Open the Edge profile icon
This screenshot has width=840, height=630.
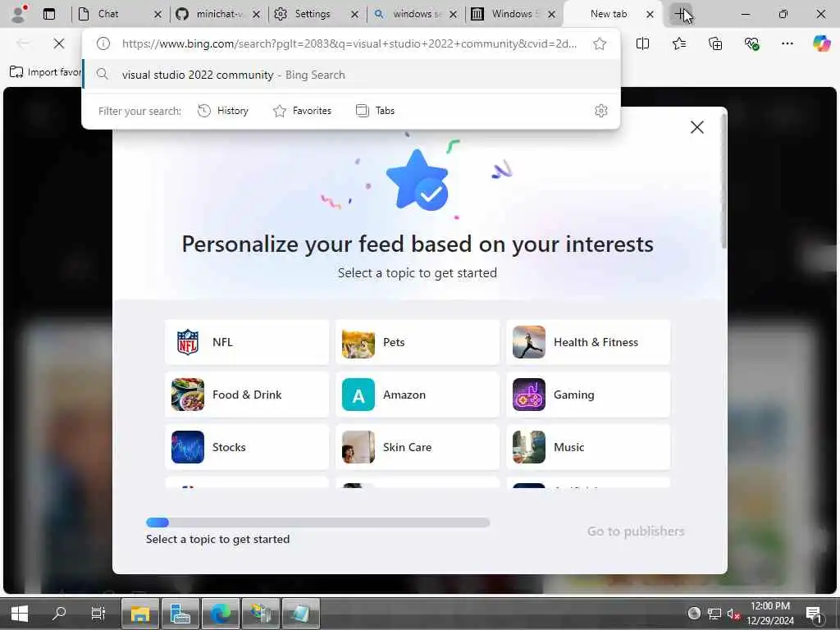pyautogui.click(x=18, y=14)
